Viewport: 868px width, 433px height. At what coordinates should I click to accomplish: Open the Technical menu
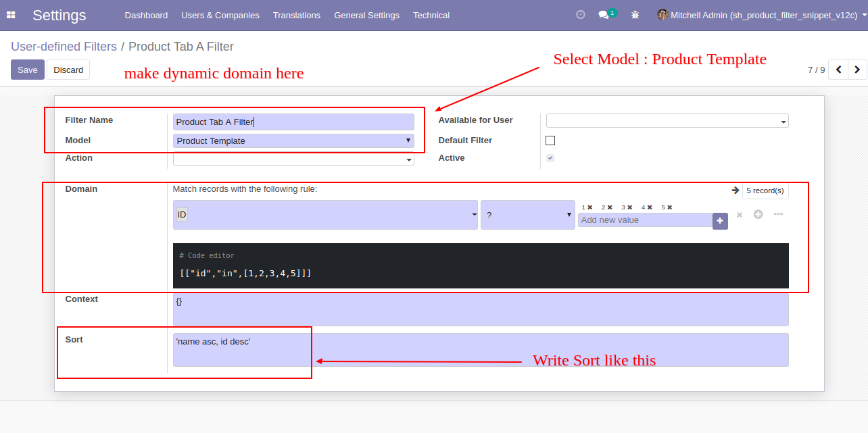[431, 15]
